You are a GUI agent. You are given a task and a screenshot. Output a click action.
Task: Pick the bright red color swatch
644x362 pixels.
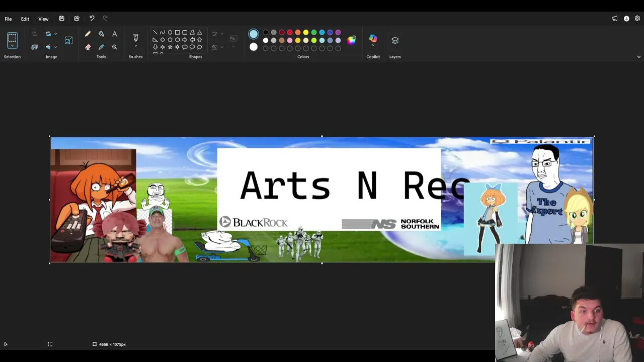point(290,33)
